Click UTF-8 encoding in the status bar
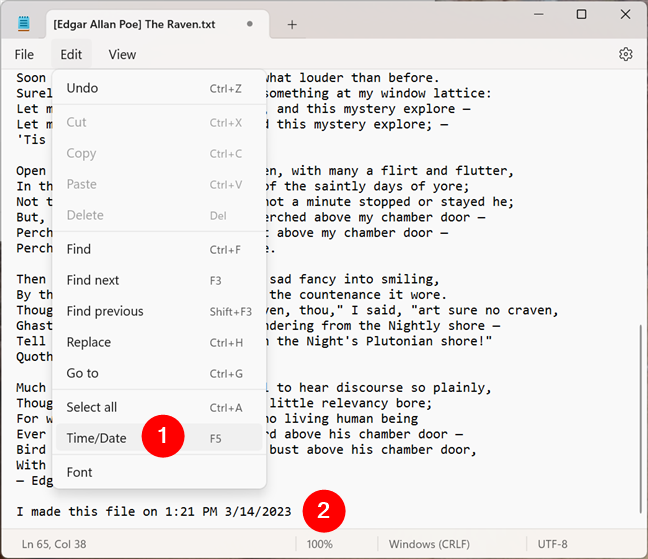This screenshot has width=648, height=559. (x=552, y=544)
